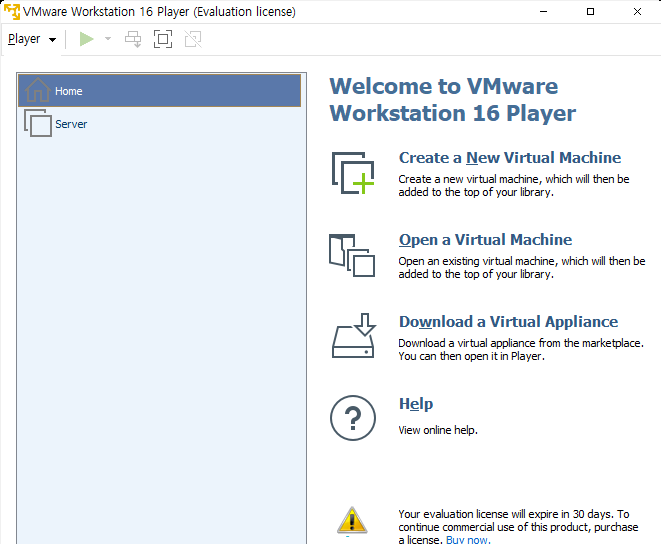Enter full screen mode icon
This screenshot has height=544, width=661.
click(163, 39)
